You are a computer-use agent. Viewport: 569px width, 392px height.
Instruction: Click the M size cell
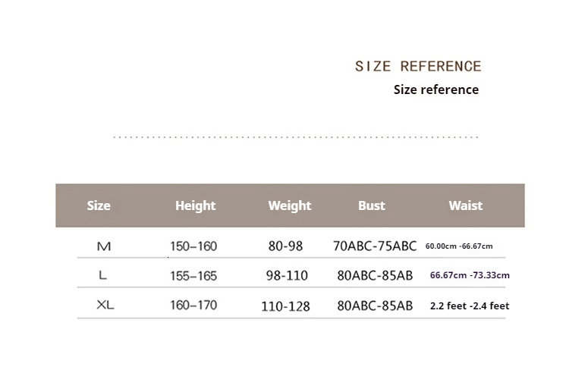point(104,246)
